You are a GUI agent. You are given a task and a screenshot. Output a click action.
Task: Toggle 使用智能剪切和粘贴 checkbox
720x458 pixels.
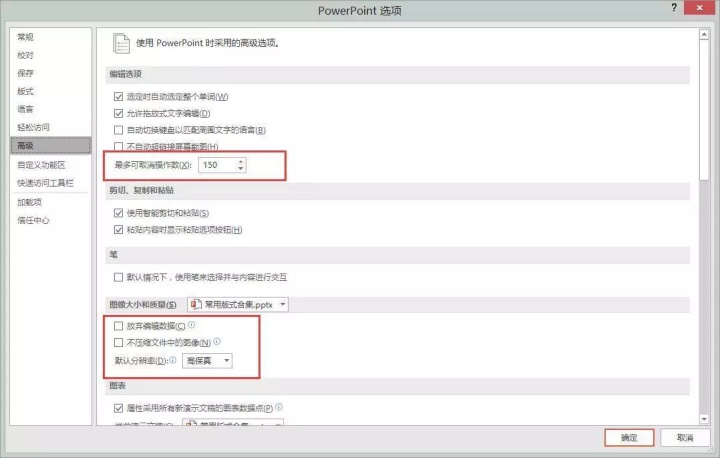[x=118, y=213]
